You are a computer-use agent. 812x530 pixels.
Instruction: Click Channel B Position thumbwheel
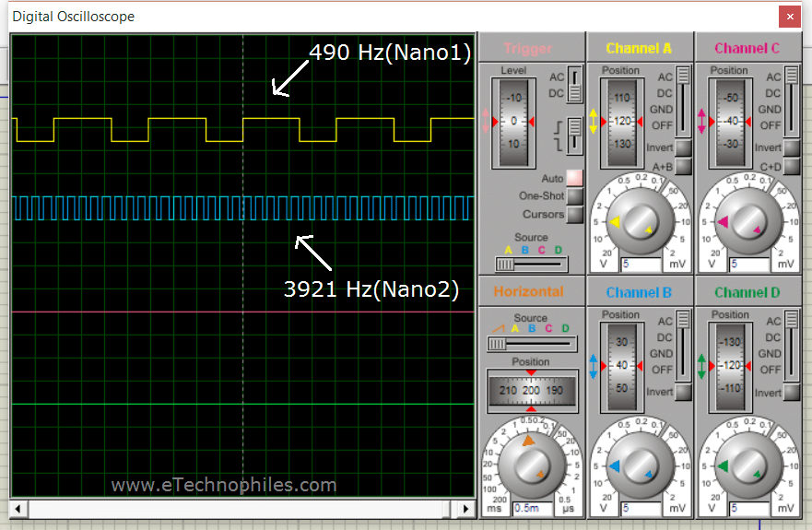coord(622,367)
